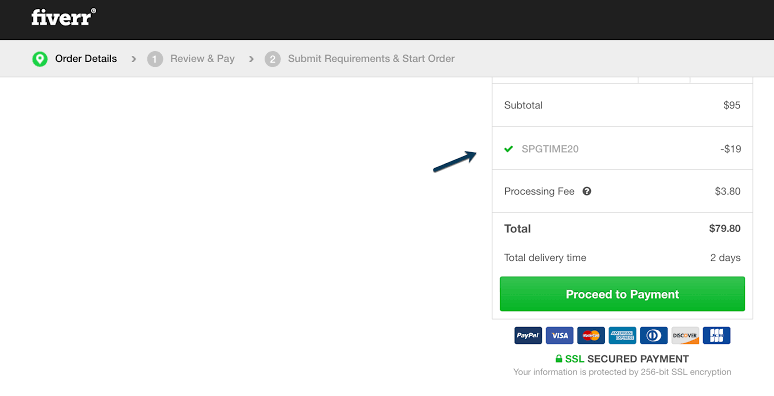Click the SPGTIME20 promo code text
This screenshot has height=396, width=774.
(x=550, y=149)
